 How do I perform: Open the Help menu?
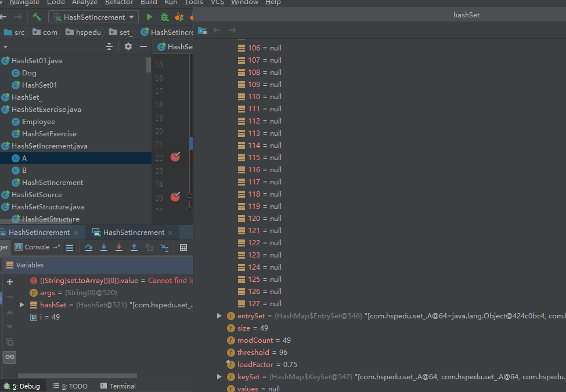coord(273,2)
